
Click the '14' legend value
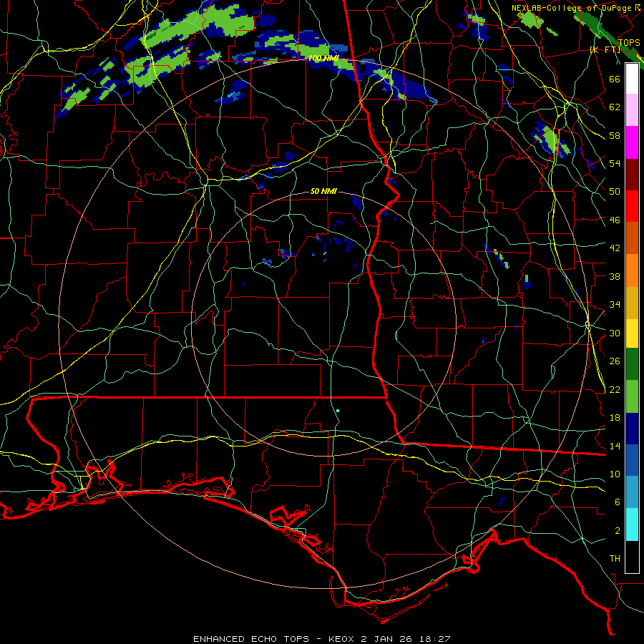(615, 446)
